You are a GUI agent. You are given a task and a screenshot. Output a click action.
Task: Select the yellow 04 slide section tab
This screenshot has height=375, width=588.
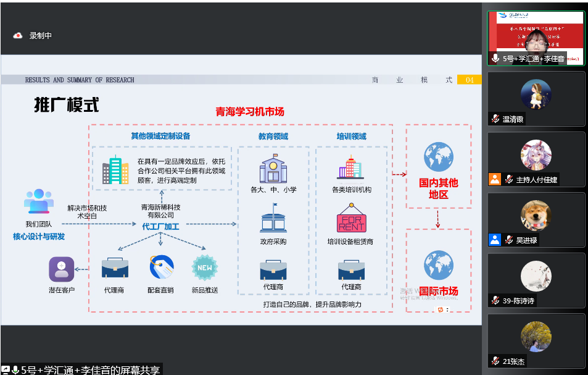(x=469, y=80)
